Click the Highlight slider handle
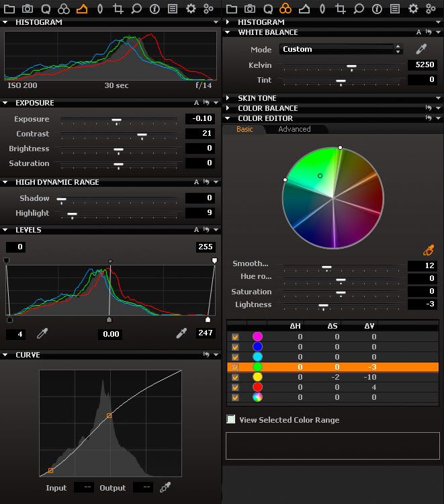Screen dimensions: 444x504 pyautogui.click(x=73, y=215)
